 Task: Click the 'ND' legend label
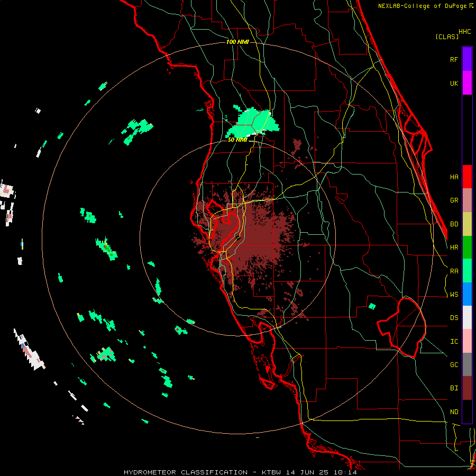(x=454, y=411)
